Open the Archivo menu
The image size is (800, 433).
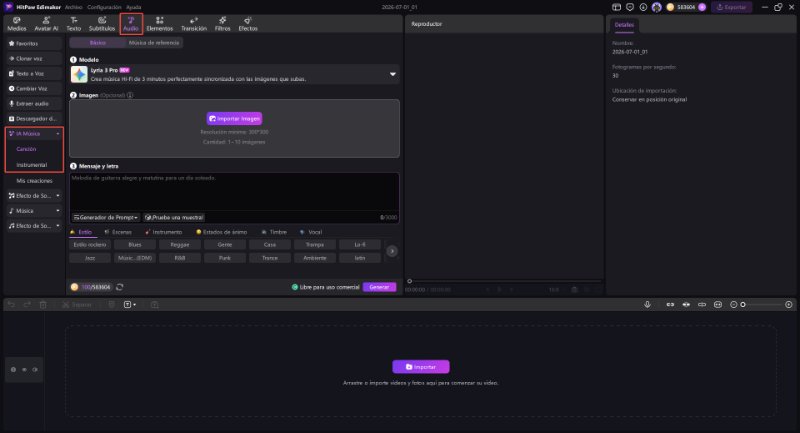[x=73, y=7]
